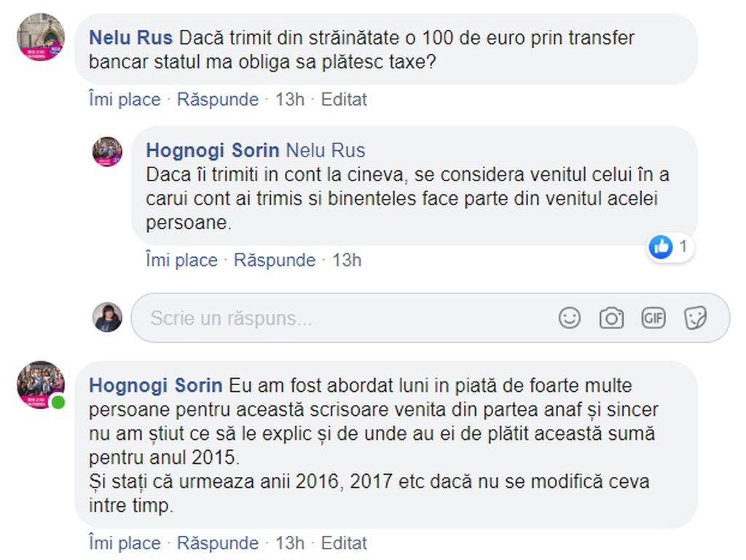
Task: Insert an emoji in the reply box
Action: pos(570,318)
